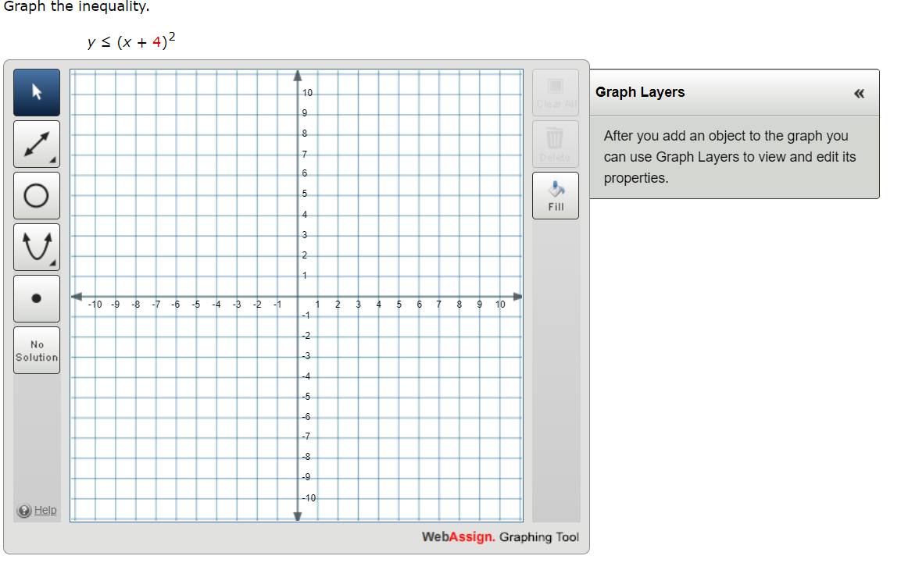Image resolution: width=901 pixels, height=588 pixels.
Task: Click the No Solution button
Action: coord(36,349)
